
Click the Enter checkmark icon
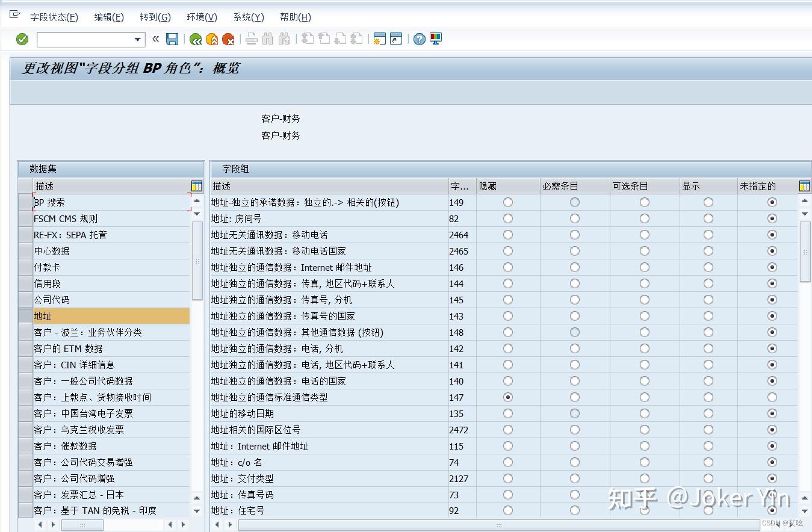(22, 39)
